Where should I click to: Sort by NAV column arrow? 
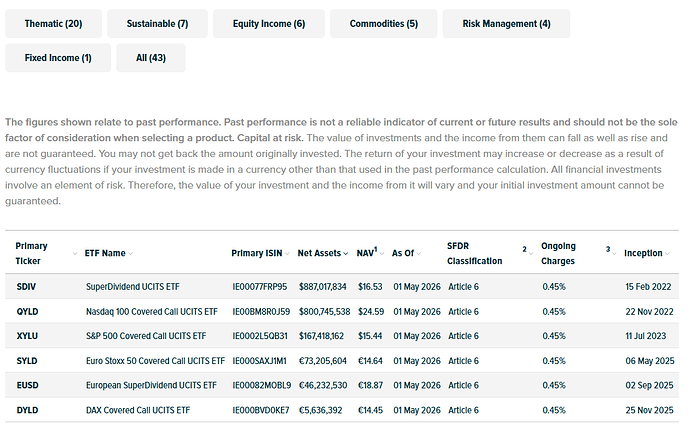coord(382,254)
